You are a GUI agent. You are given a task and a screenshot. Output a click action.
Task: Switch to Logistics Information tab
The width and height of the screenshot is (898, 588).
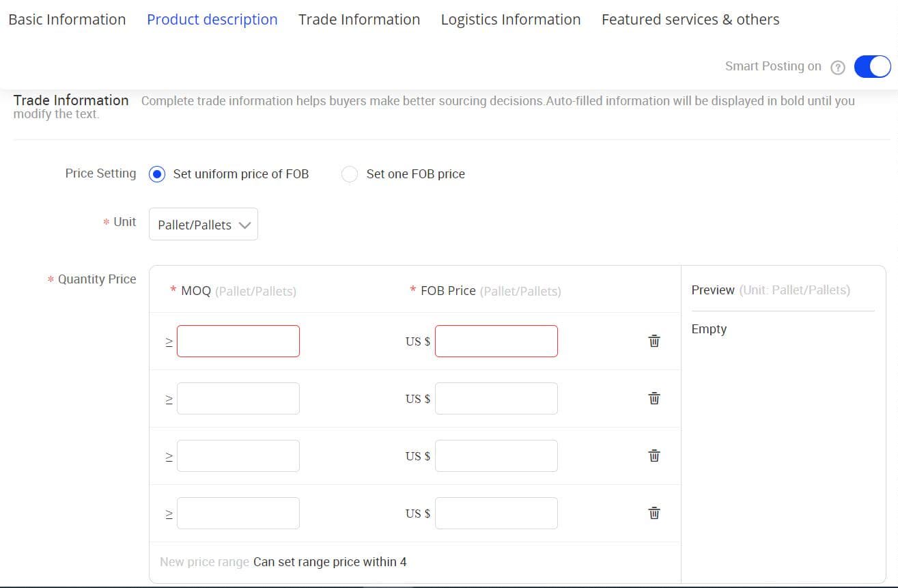tap(511, 19)
